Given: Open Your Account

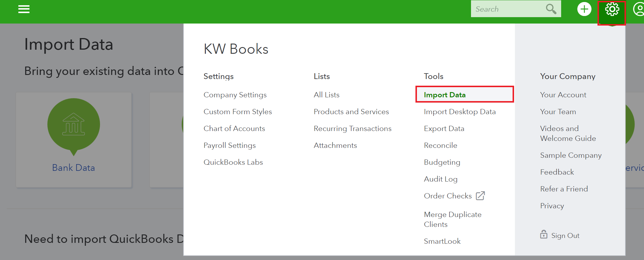Looking at the screenshot, I should click(563, 95).
